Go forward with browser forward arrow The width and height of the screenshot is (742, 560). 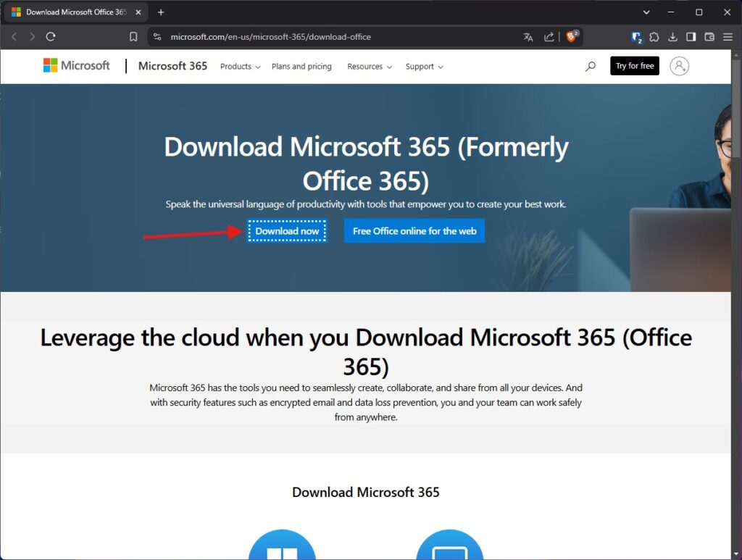click(x=32, y=37)
